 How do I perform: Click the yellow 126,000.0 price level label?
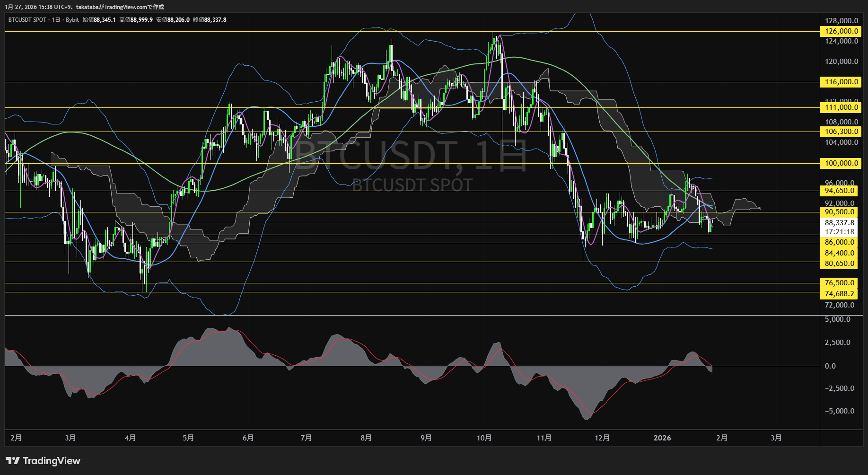pos(840,31)
